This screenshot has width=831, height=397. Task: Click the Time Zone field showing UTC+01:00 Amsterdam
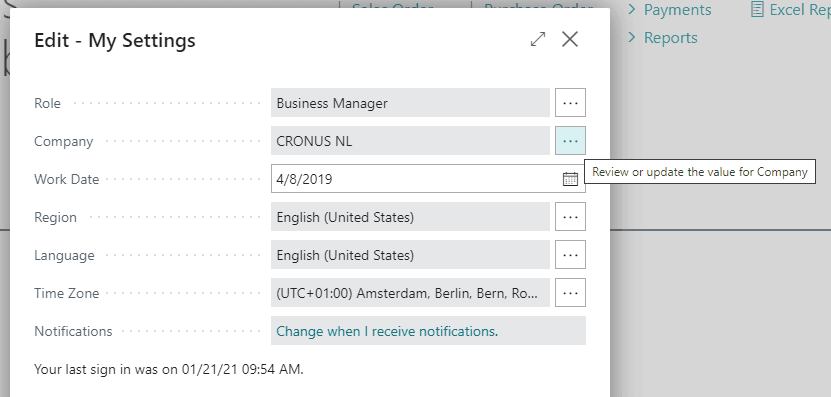click(x=410, y=293)
